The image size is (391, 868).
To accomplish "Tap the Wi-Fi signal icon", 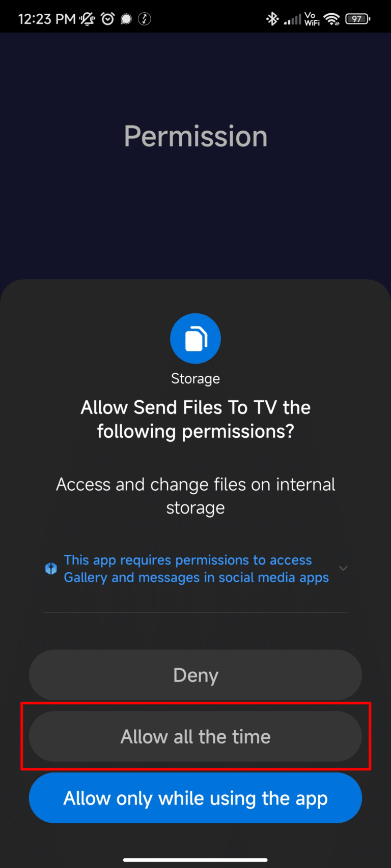I will click(x=332, y=19).
